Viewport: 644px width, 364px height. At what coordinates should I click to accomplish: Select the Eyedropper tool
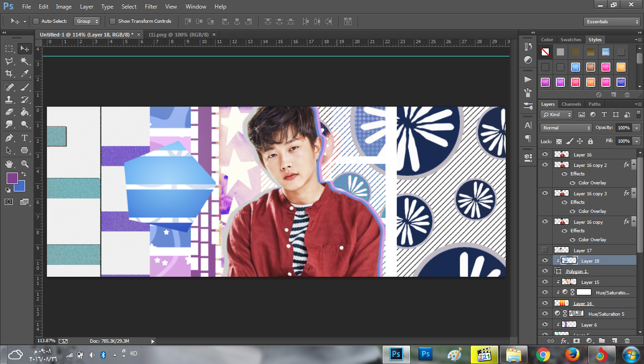25,73
